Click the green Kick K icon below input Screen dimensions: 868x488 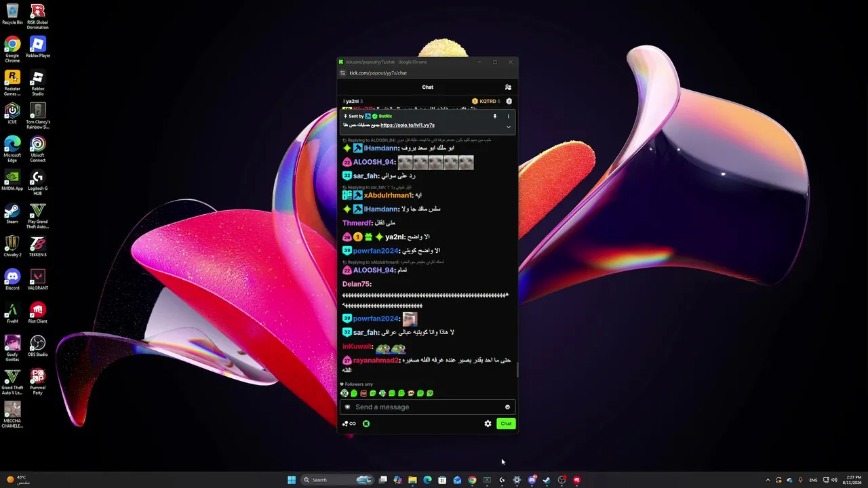(366, 424)
